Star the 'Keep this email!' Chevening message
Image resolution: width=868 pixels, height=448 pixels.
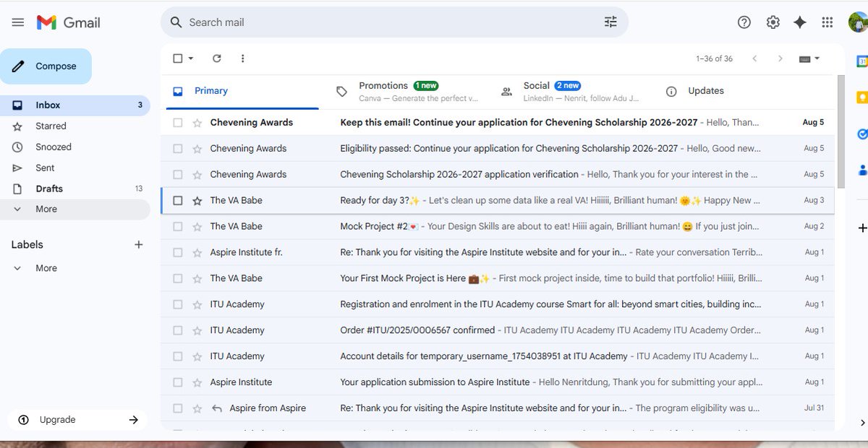(x=197, y=123)
